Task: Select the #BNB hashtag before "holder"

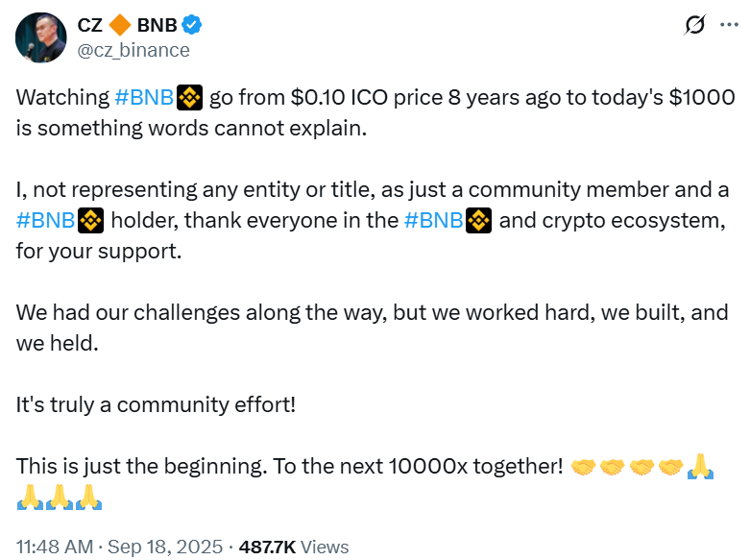Action: coord(46,221)
